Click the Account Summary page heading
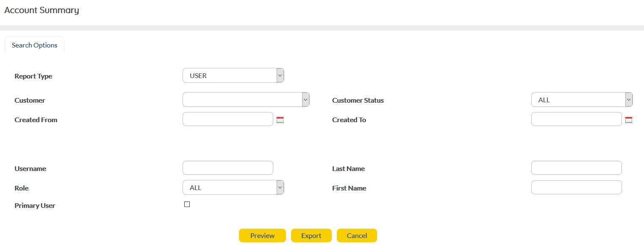The width and height of the screenshot is (644, 252). coord(42,10)
